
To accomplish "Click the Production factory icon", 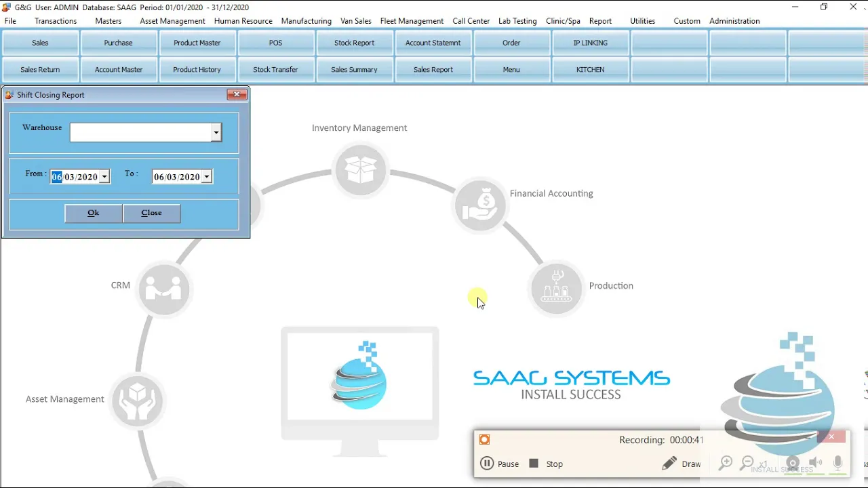I will (556, 289).
